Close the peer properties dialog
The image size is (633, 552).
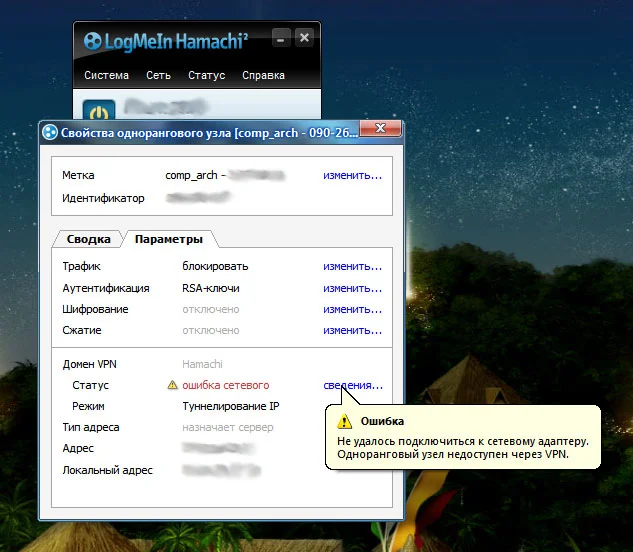(x=380, y=128)
